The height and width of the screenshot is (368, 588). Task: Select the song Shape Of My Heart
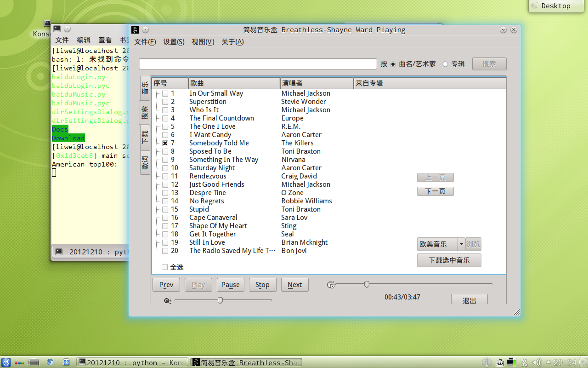pyautogui.click(x=218, y=226)
